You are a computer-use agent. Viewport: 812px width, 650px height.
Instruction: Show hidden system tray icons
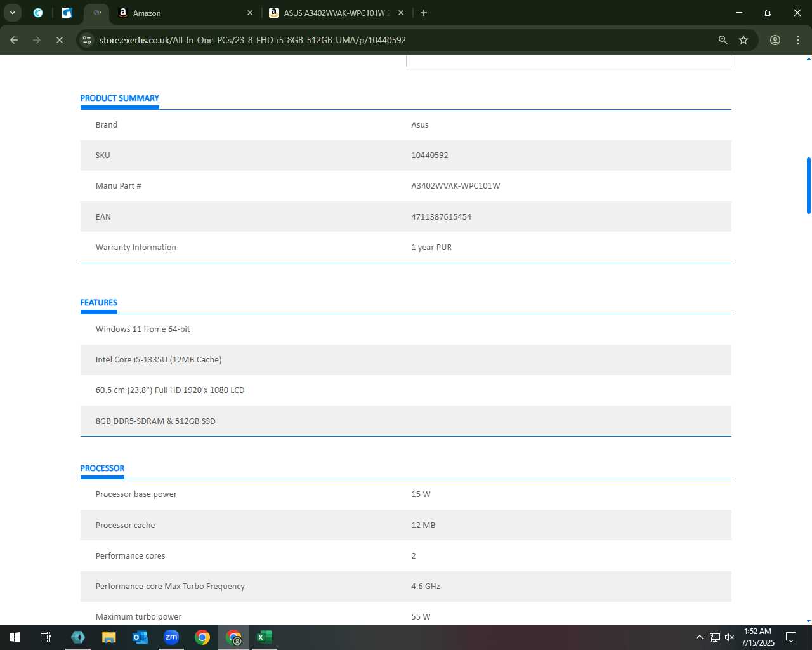(x=699, y=637)
